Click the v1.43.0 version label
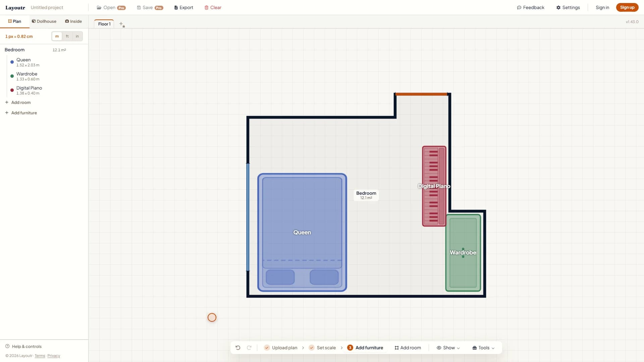Screen dimensions: 644x362 click(632, 22)
